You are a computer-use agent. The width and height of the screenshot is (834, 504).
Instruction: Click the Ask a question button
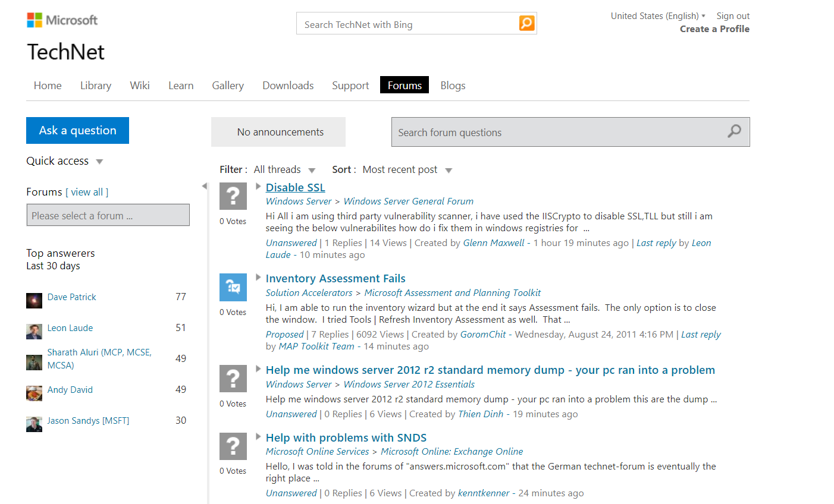coord(77,130)
